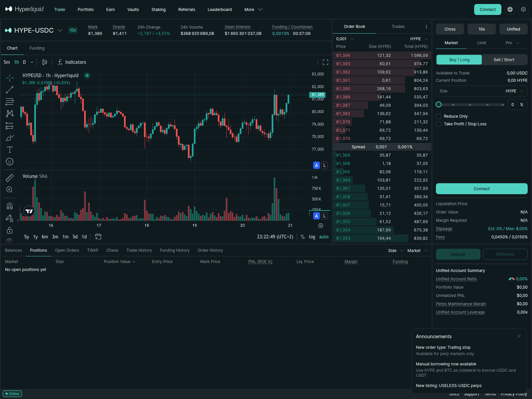Open the Indicators panel

point(72,62)
